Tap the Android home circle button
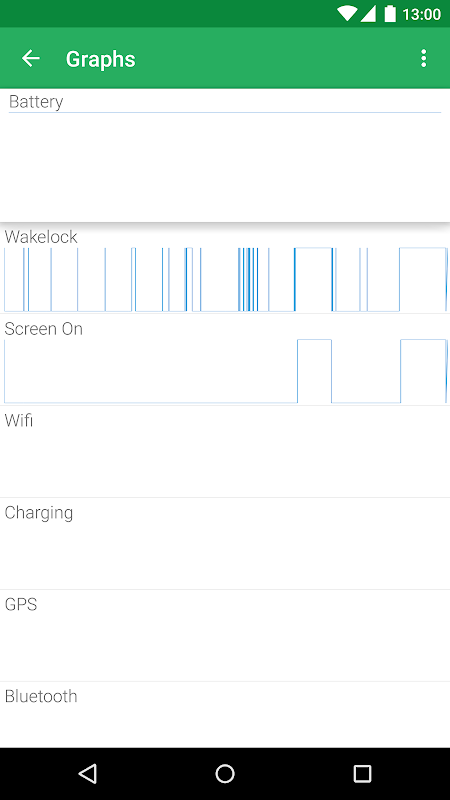The height and width of the screenshot is (800, 450). (225, 773)
